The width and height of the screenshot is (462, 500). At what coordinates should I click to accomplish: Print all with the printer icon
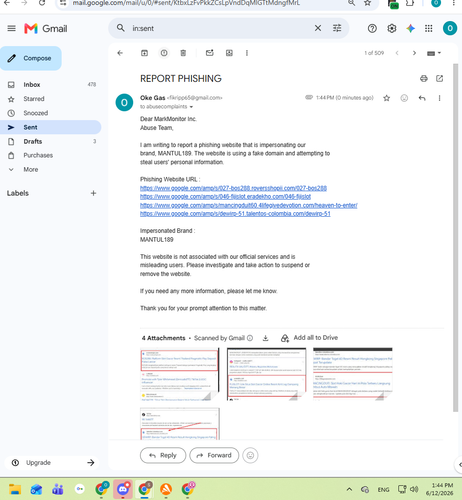tap(424, 79)
